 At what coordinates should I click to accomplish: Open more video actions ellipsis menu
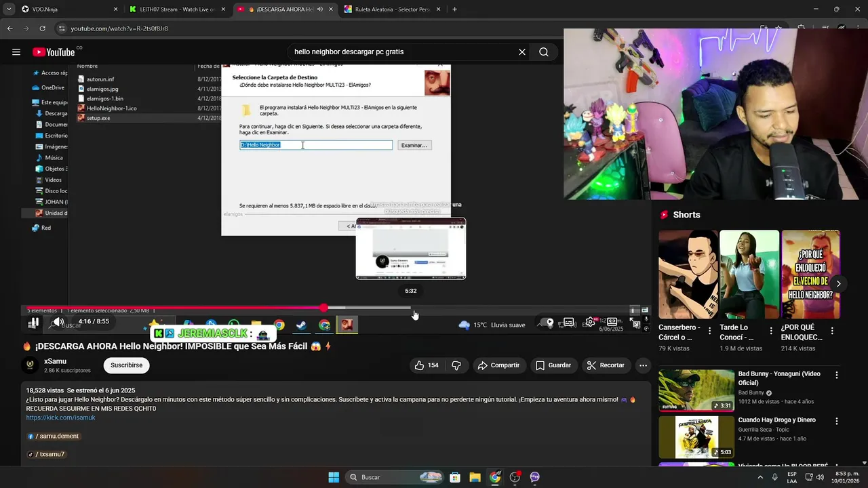click(643, 365)
